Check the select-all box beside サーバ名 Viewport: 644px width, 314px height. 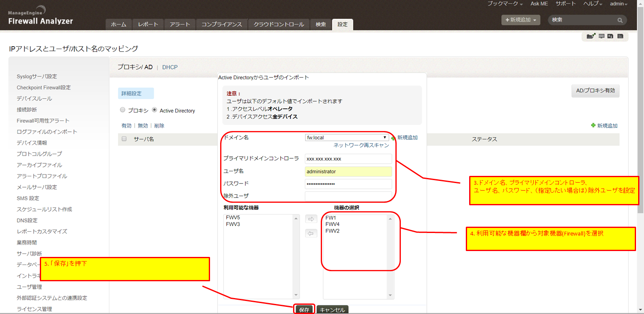[124, 139]
